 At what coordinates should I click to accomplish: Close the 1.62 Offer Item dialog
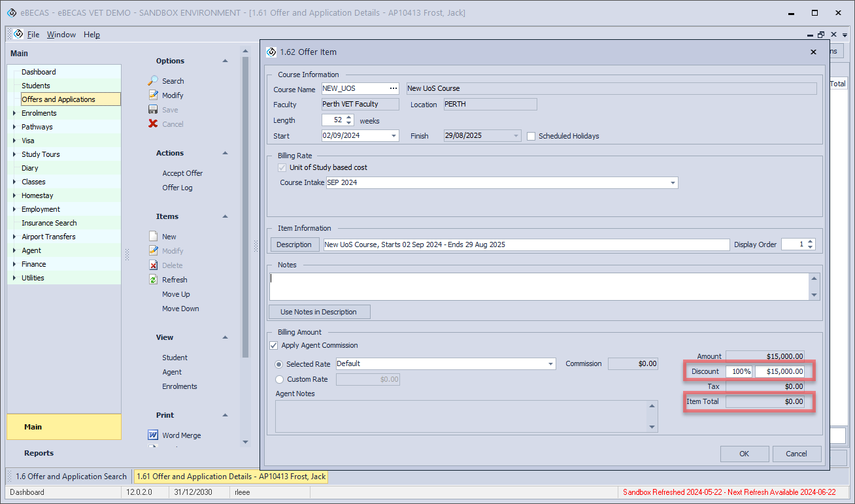point(813,52)
